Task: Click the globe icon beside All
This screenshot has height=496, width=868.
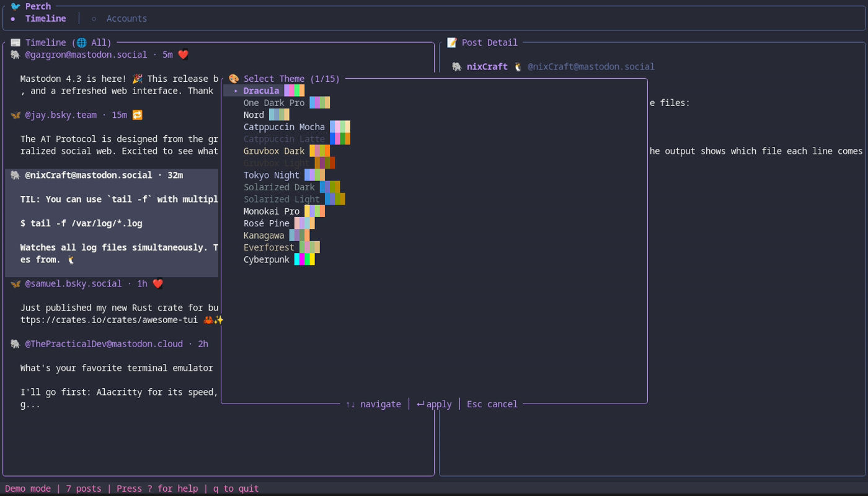Action: tap(81, 43)
